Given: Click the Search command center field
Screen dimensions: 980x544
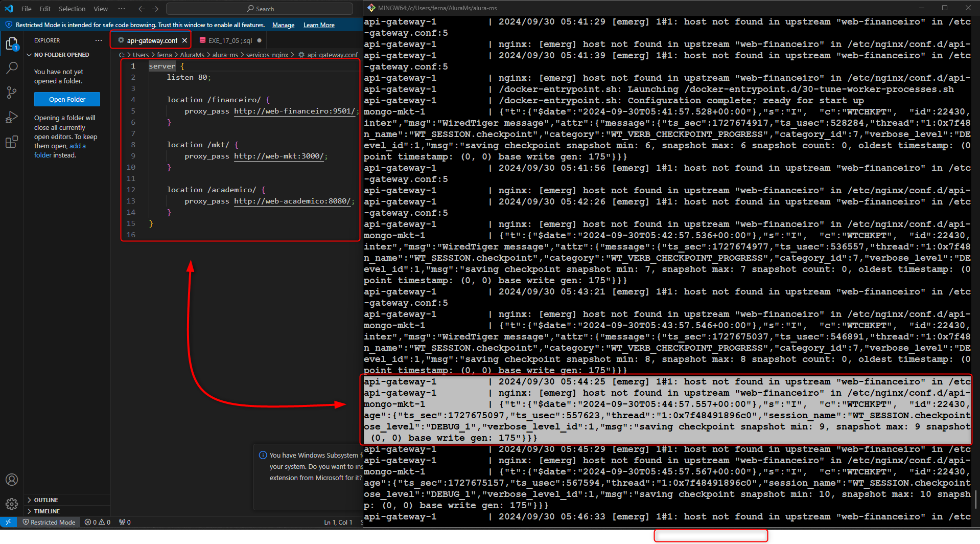Looking at the screenshot, I should pyautogui.click(x=260, y=9).
